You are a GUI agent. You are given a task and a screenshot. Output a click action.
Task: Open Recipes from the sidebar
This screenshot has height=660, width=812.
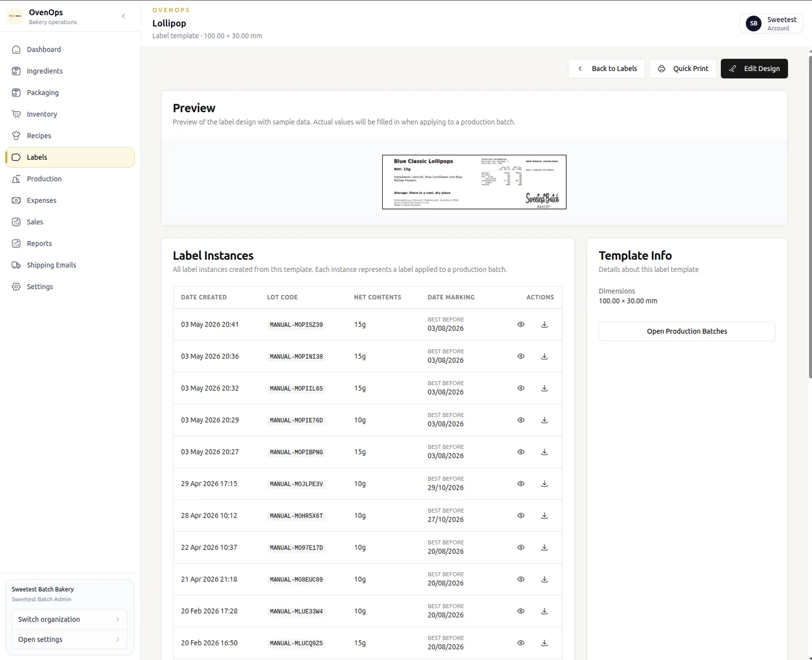(70, 135)
